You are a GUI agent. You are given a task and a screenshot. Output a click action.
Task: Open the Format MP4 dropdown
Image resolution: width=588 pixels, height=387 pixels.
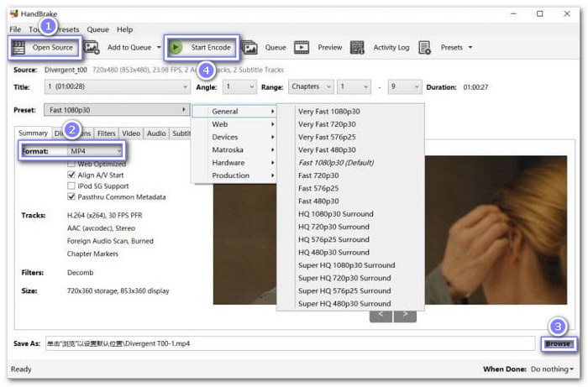pyautogui.click(x=94, y=151)
